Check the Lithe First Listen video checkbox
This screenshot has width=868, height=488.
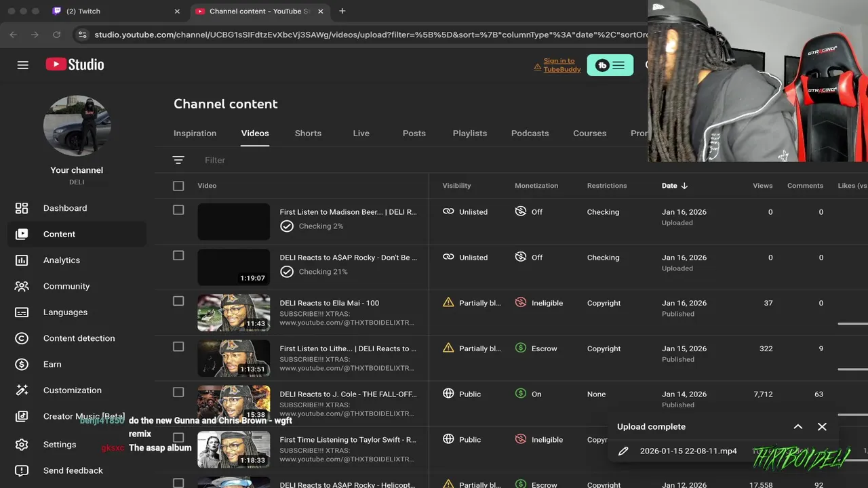tap(178, 346)
